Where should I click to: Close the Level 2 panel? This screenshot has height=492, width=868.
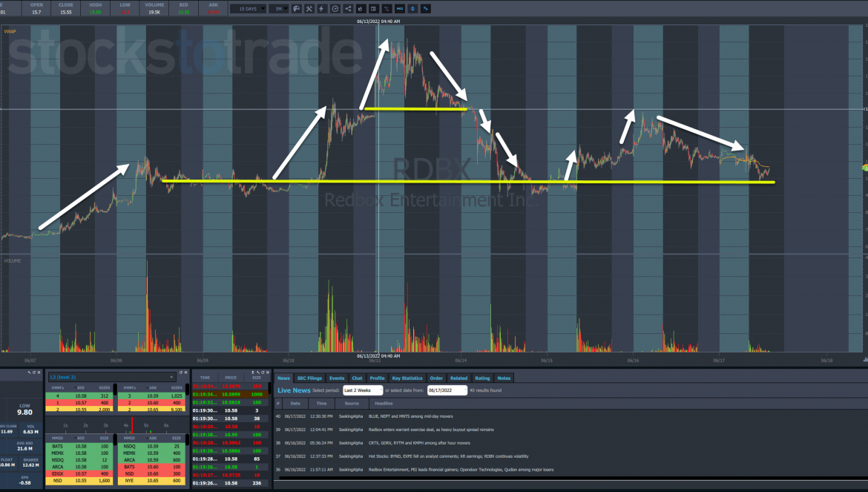[186, 373]
